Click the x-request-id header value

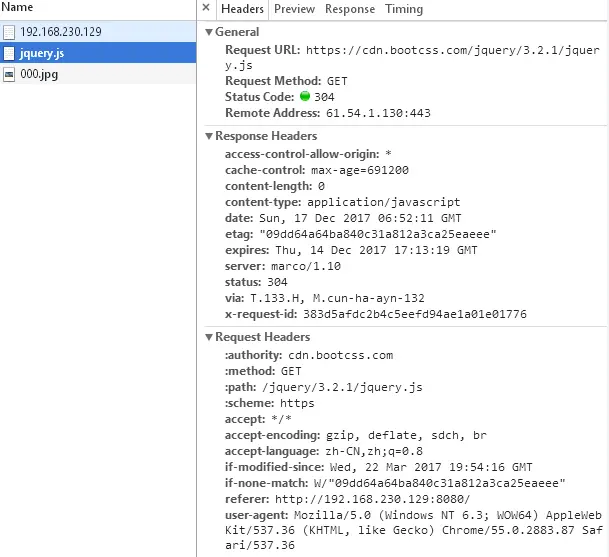(415, 314)
